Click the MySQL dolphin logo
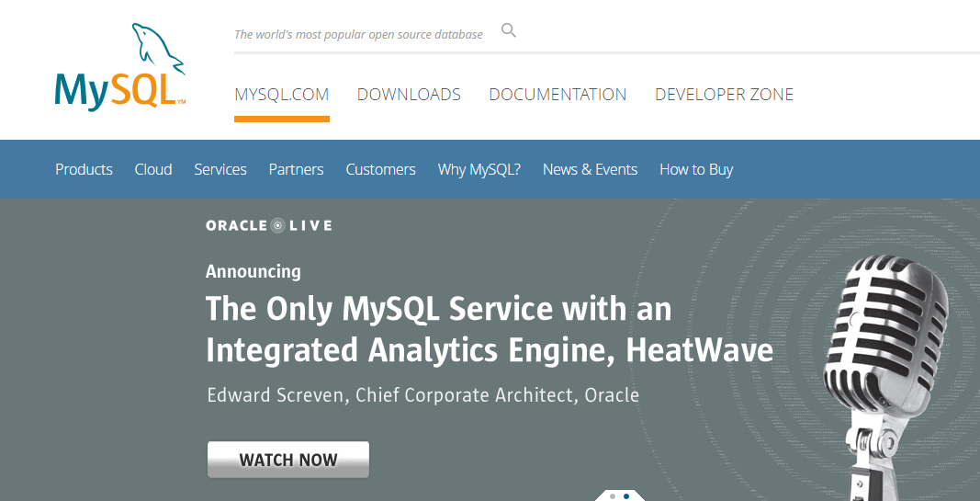980x501 pixels. (x=119, y=68)
